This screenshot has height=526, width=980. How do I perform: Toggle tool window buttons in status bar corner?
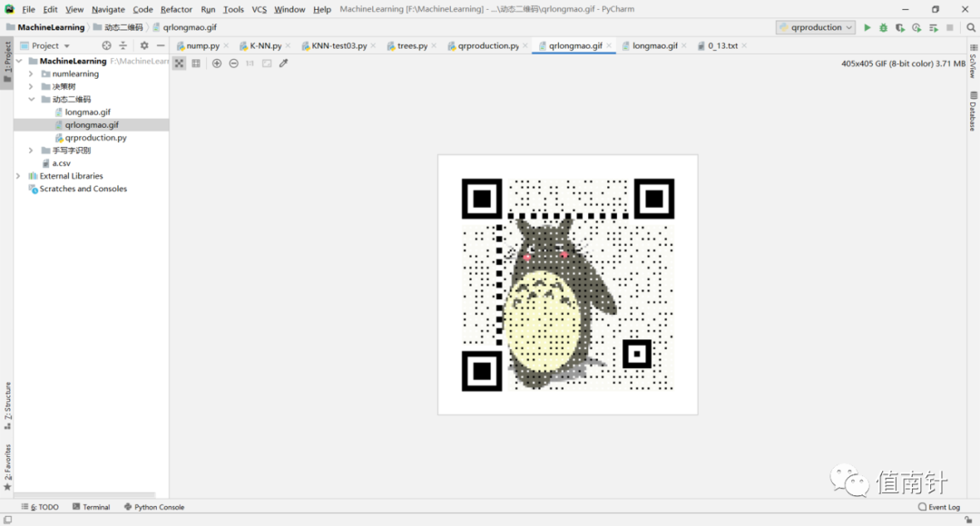[x=7, y=520]
